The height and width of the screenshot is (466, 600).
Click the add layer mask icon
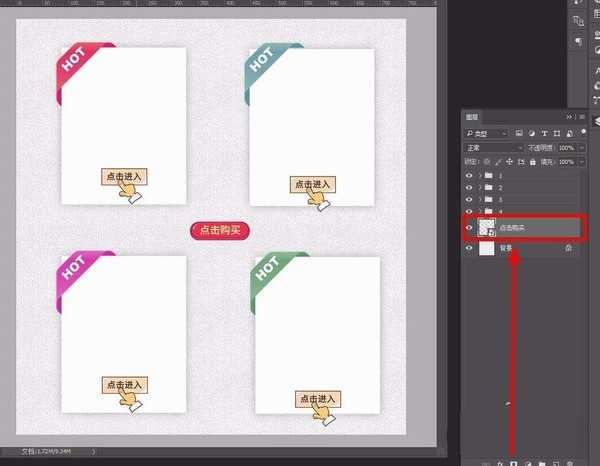(x=514, y=463)
